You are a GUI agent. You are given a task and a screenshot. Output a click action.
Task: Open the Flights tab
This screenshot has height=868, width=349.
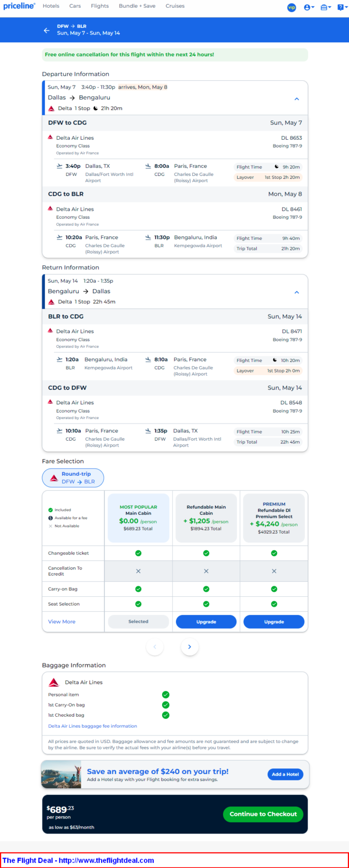(x=100, y=6)
